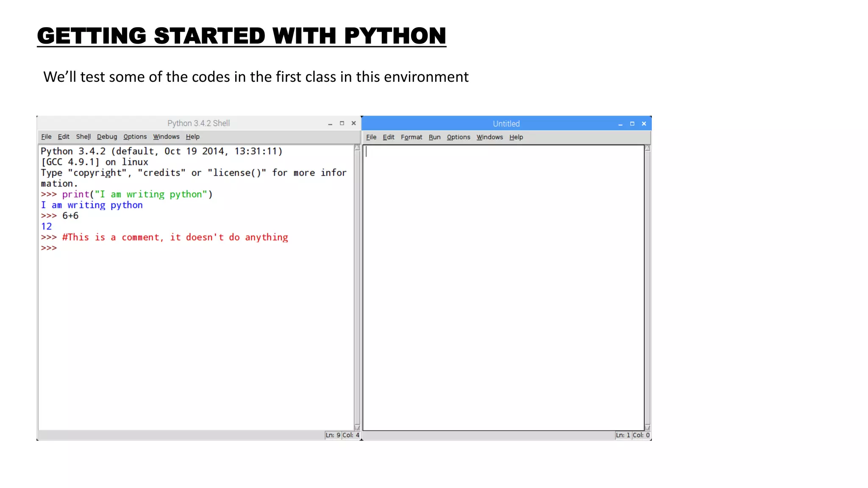Click the last >>> prompt in the shell

[49, 248]
